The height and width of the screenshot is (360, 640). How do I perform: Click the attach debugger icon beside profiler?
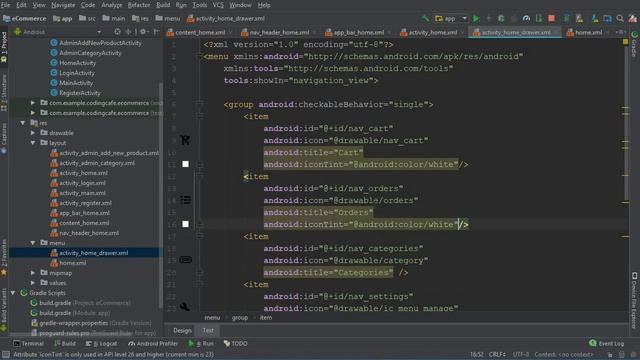point(539,18)
